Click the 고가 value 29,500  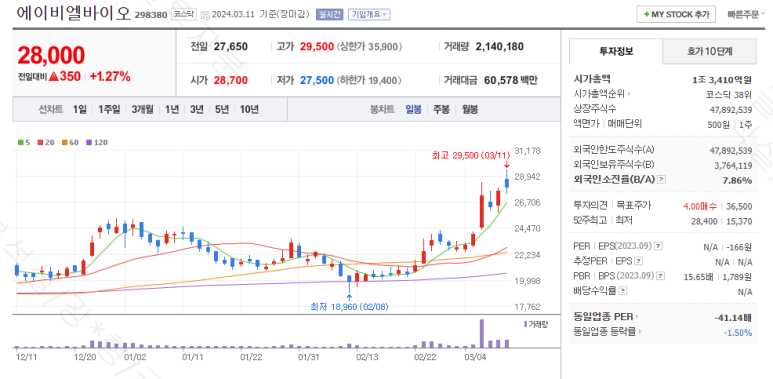[x=317, y=47]
